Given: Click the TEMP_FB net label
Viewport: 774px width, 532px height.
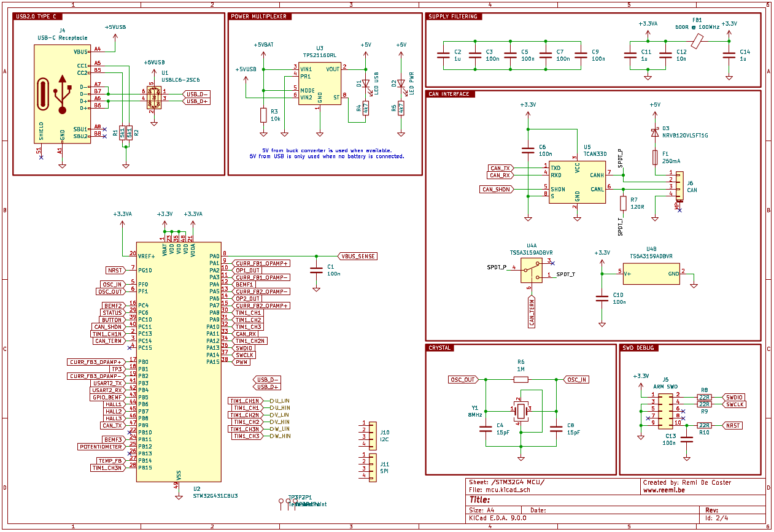Looking at the screenshot, I should tap(110, 461).
